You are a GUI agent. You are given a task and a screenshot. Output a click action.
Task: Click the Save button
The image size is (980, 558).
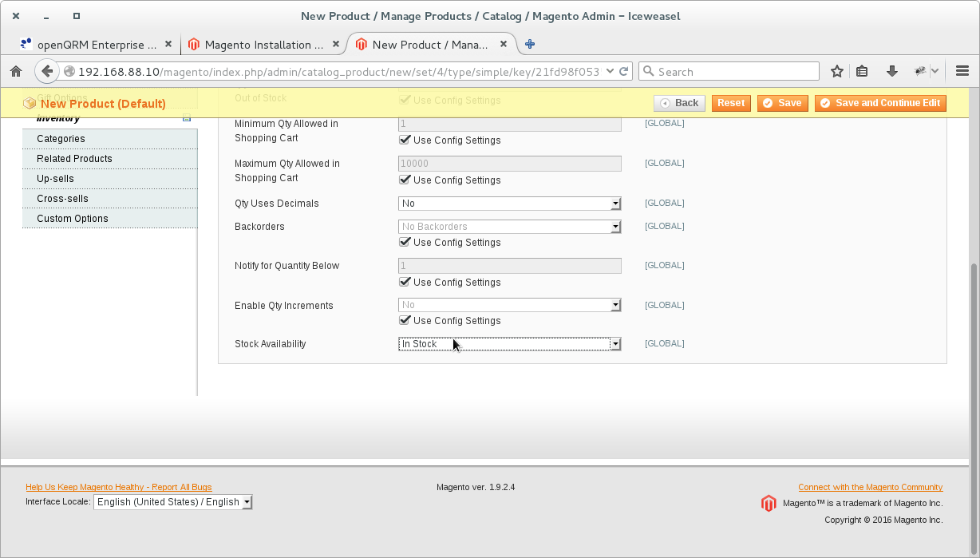pyautogui.click(x=782, y=103)
